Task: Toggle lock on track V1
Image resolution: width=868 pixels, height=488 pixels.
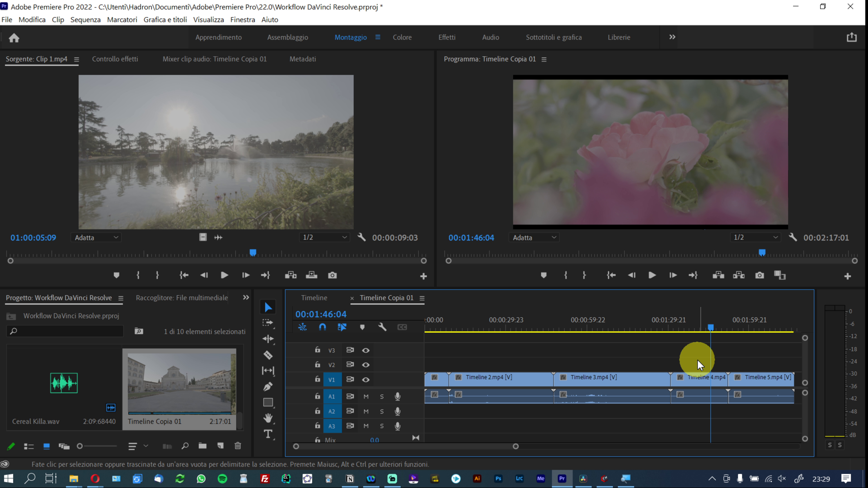Action: click(x=317, y=379)
